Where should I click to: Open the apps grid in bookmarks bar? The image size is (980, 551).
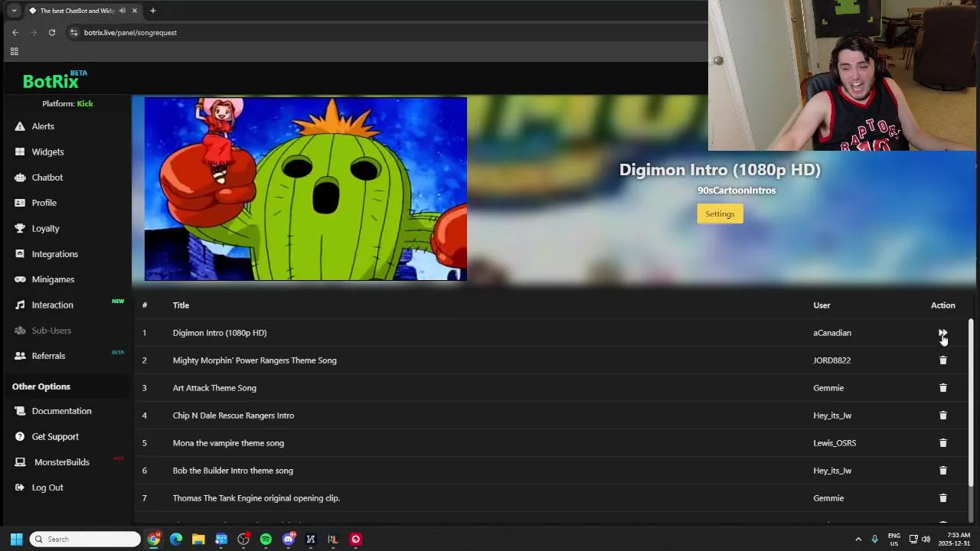(14, 51)
